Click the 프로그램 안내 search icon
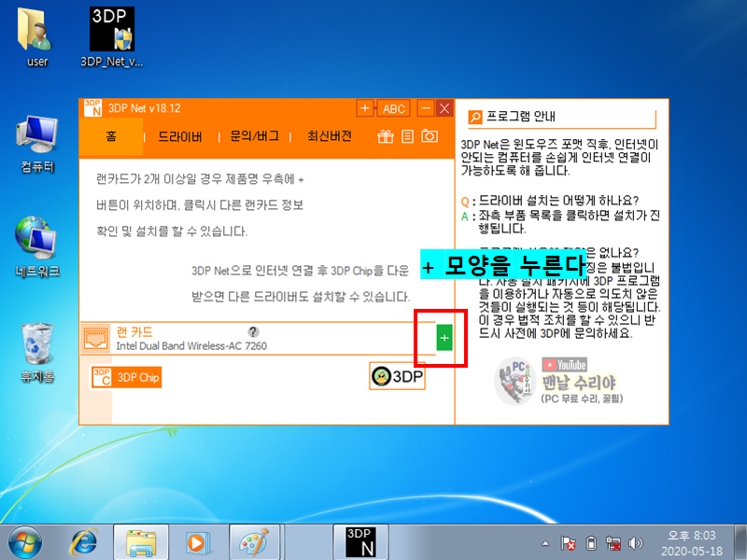Viewport: 747px width, 560px height. pos(475,118)
